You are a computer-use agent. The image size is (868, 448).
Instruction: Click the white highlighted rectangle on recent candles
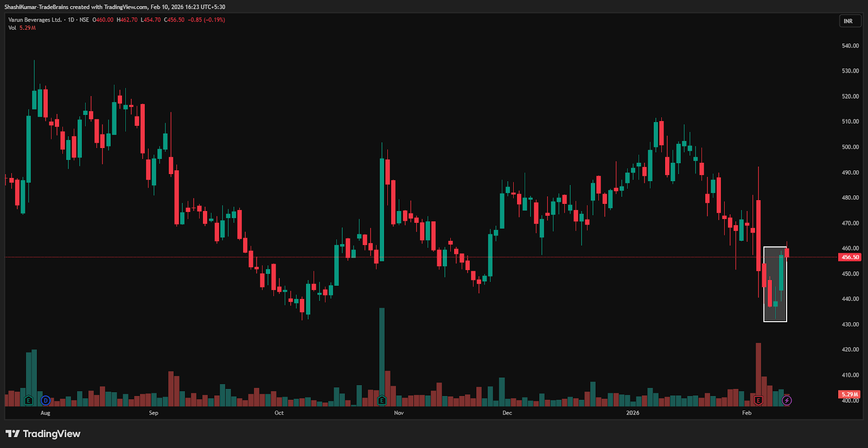pyautogui.click(x=775, y=284)
